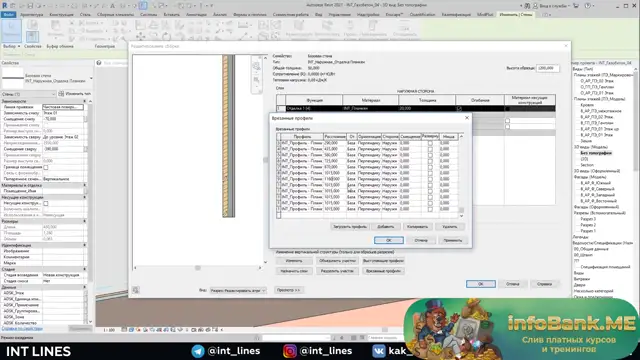Click the preview options icon bottom-left of dialog
This screenshot has height=360, width=640.
pyautogui.click(x=136, y=290)
